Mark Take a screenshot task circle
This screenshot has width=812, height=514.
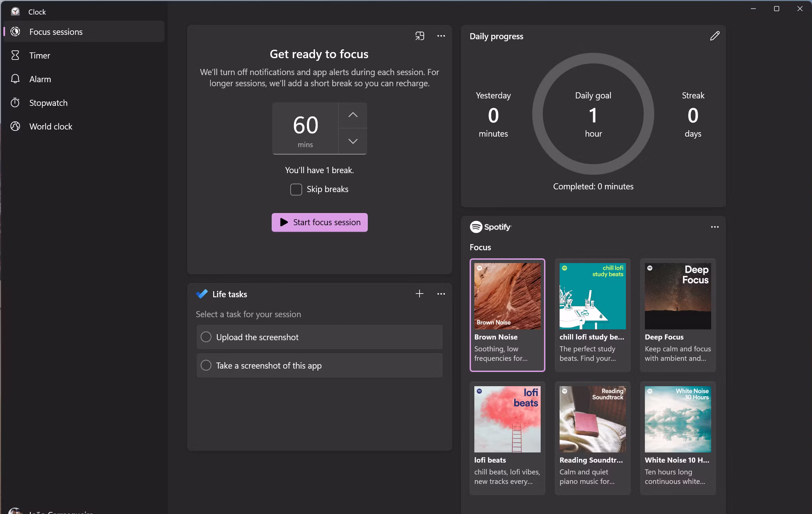pos(206,365)
